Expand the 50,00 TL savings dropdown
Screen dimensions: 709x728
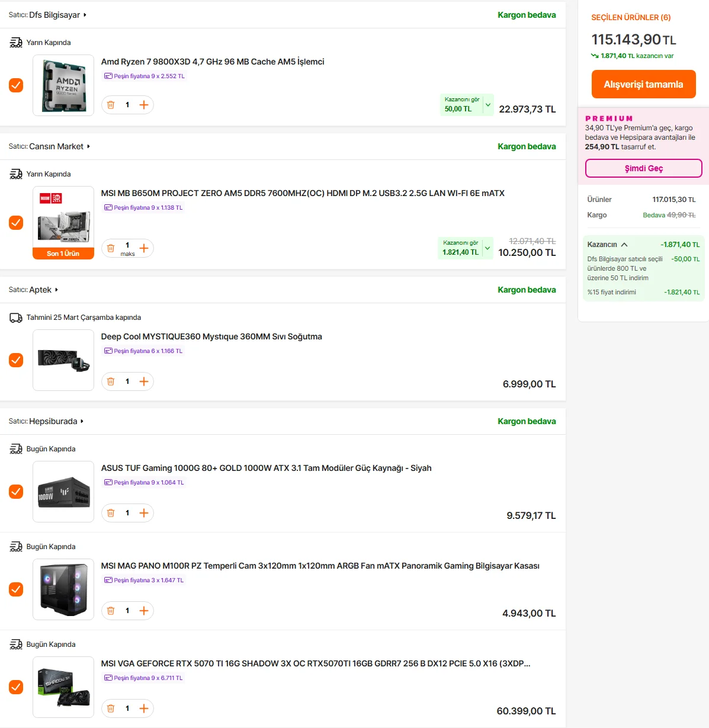488,105
